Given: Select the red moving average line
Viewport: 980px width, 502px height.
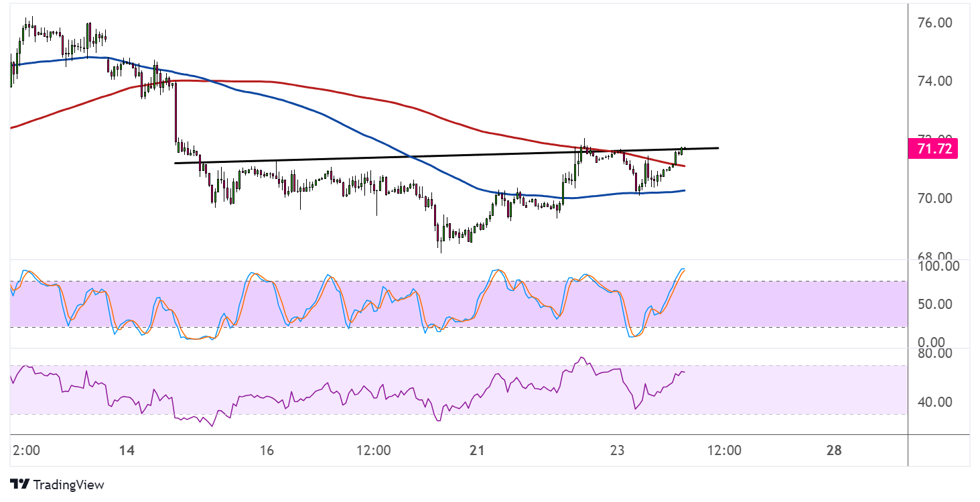Looking at the screenshot, I should (x=348, y=91).
